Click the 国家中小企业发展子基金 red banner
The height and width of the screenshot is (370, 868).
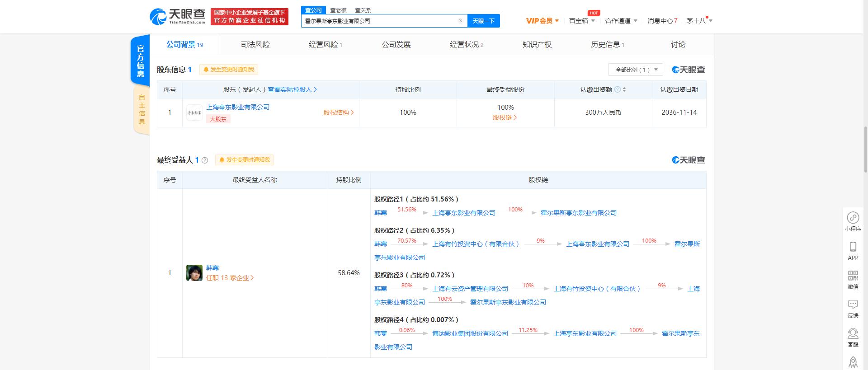coord(250,17)
